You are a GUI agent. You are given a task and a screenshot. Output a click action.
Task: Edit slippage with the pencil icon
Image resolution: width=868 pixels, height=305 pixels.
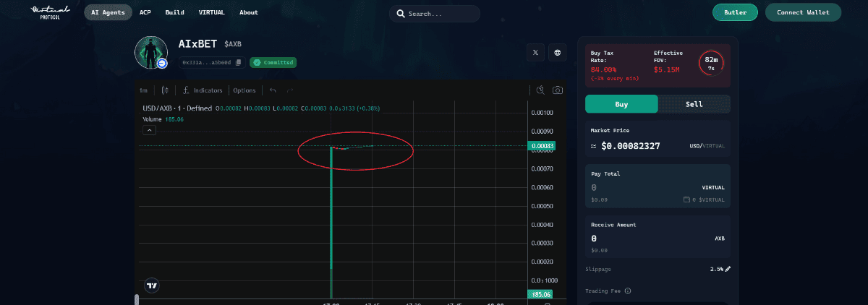coord(728,269)
